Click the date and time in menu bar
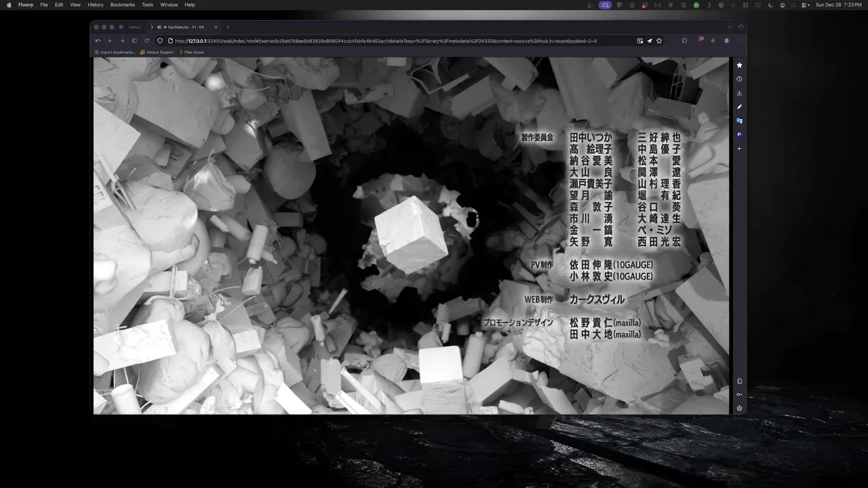868x488 pixels. pos(838,5)
